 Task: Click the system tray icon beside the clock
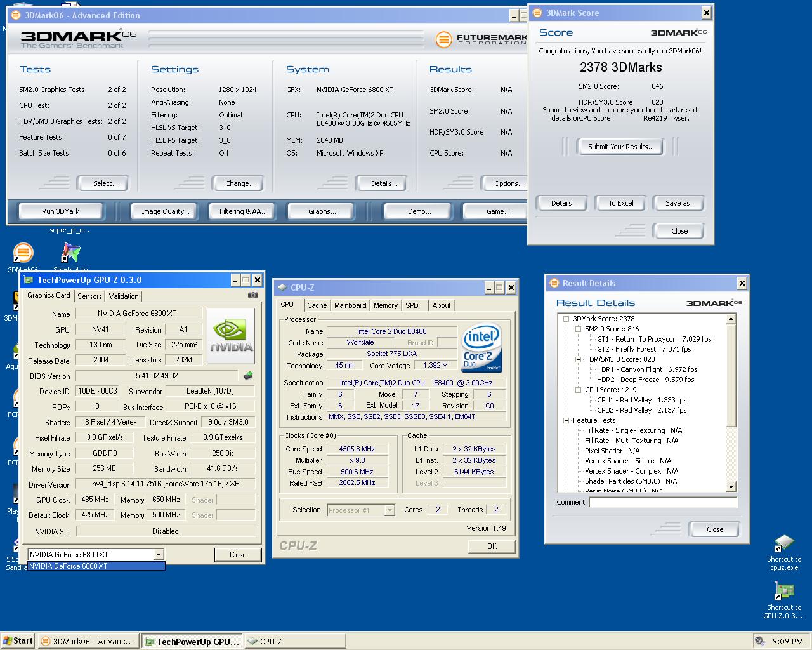coord(759,641)
